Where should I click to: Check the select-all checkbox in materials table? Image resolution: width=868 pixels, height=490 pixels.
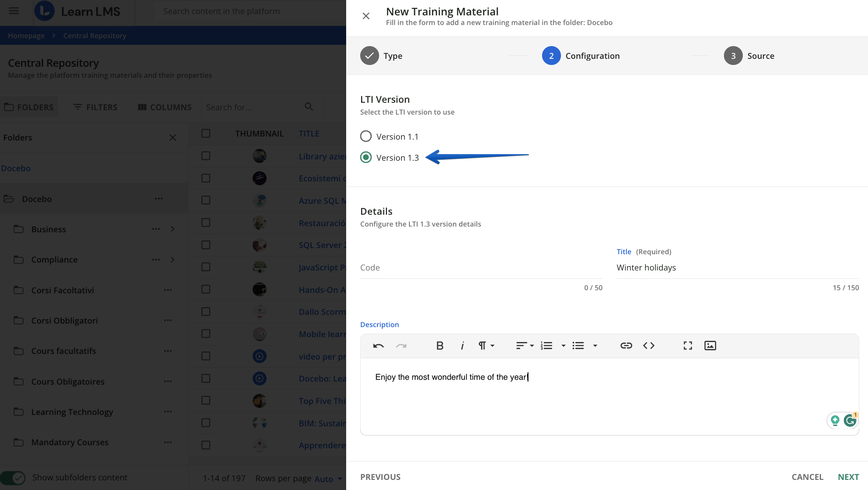coord(206,133)
